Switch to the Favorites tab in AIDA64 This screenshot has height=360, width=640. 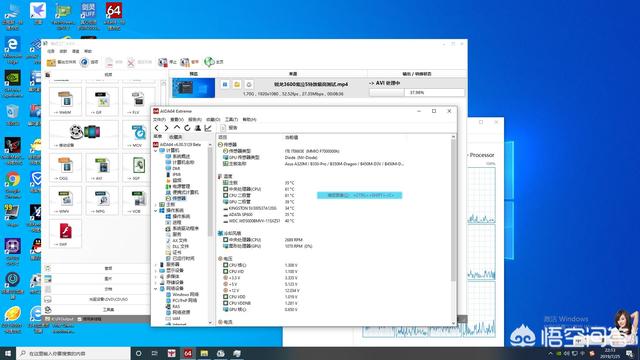click(x=176, y=137)
